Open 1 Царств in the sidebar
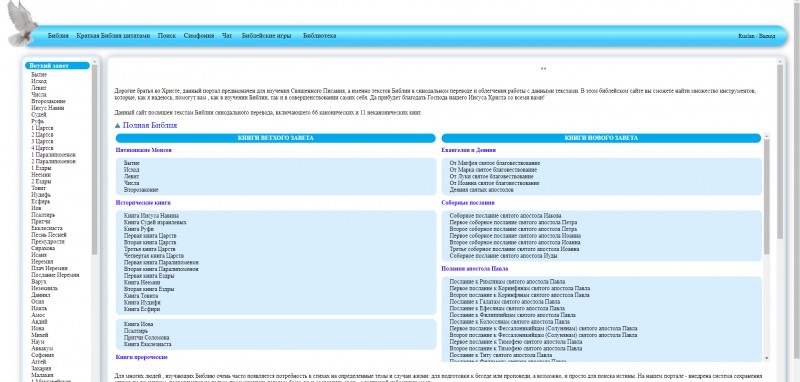Screen dimensions: 800x382 [x=42, y=128]
